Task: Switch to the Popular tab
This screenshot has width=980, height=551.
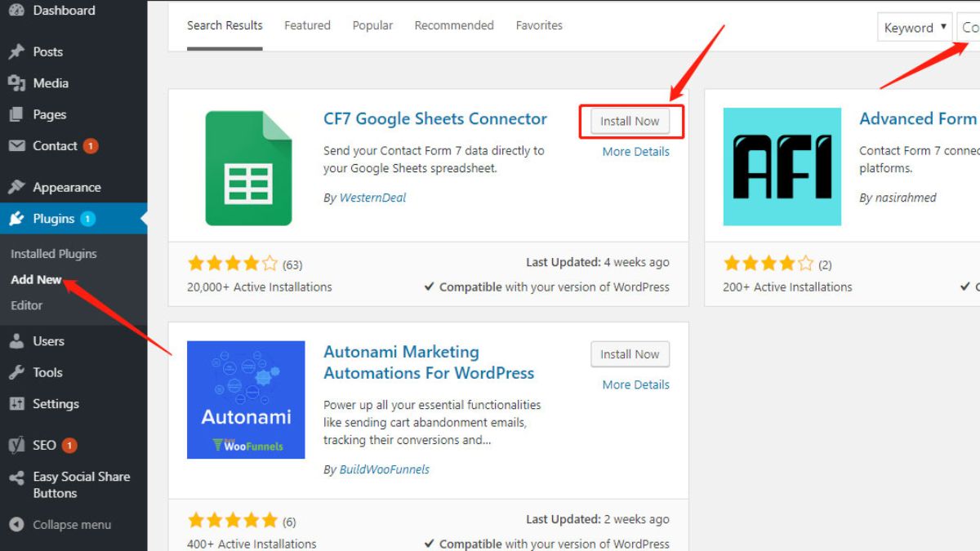Action: coord(372,25)
